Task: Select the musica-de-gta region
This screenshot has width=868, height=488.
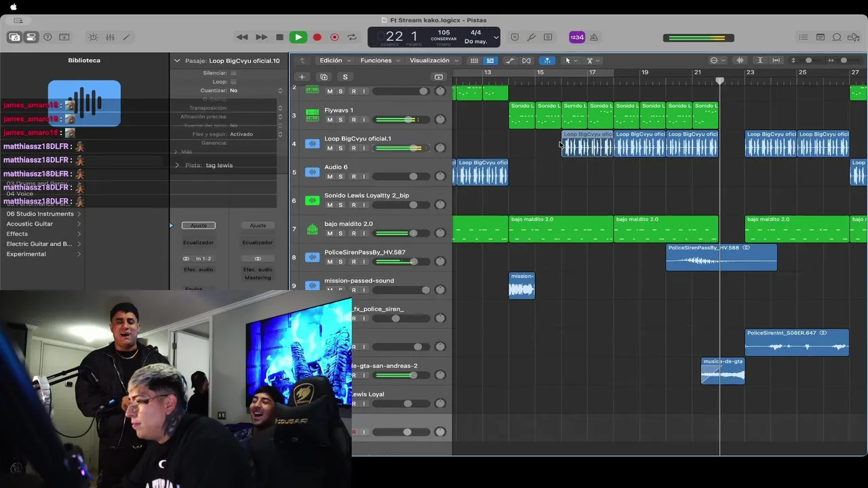Action: pos(723,371)
